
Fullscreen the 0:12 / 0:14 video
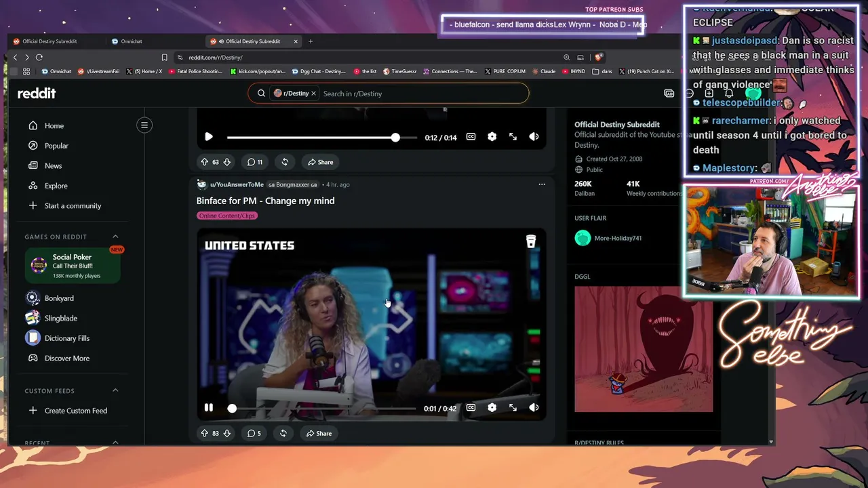pyautogui.click(x=513, y=137)
